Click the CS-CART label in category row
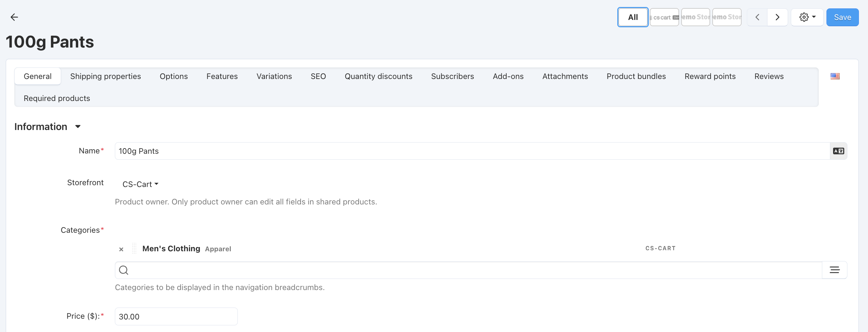Image resolution: width=868 pixels, height=332 pixels. 660,248
